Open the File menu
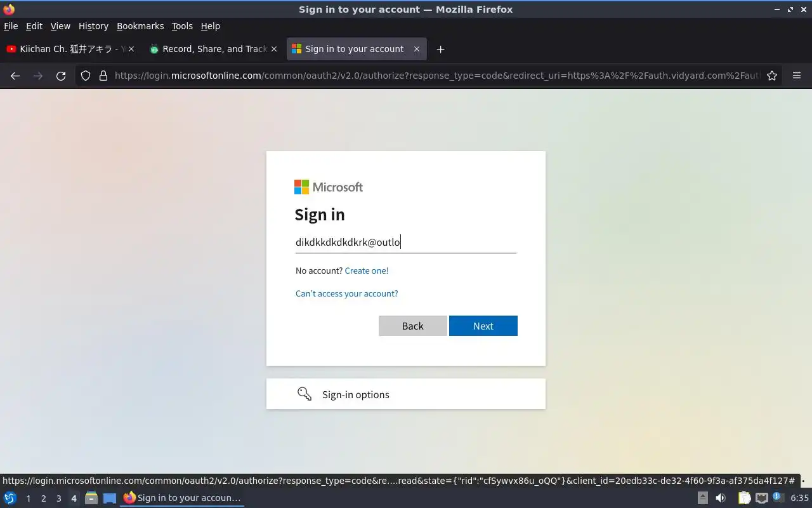The image size is (812, 508). coord(11,26)
